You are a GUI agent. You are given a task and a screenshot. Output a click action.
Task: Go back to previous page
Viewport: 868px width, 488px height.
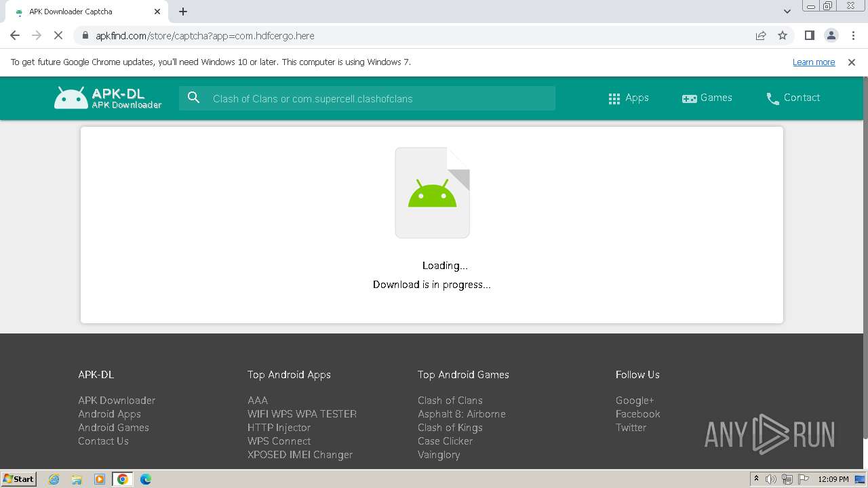coord(15,35)
